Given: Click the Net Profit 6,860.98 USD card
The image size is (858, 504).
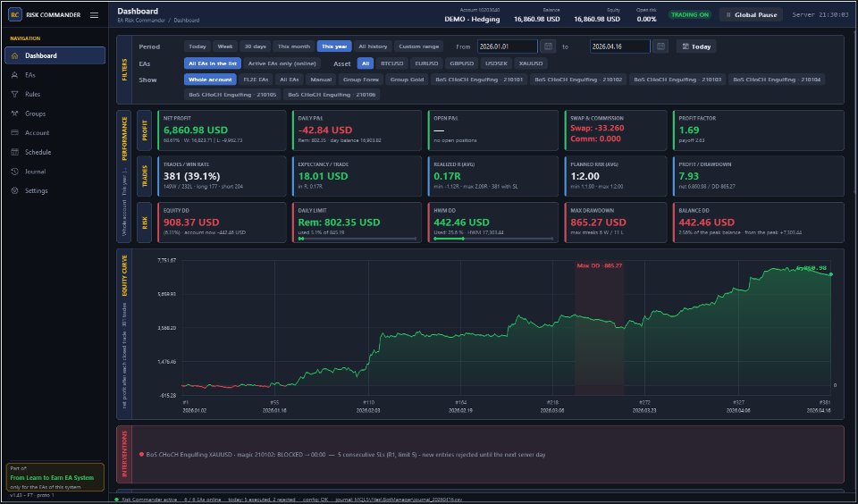Looking at the screenshot, I should click(x=222, y=130).
